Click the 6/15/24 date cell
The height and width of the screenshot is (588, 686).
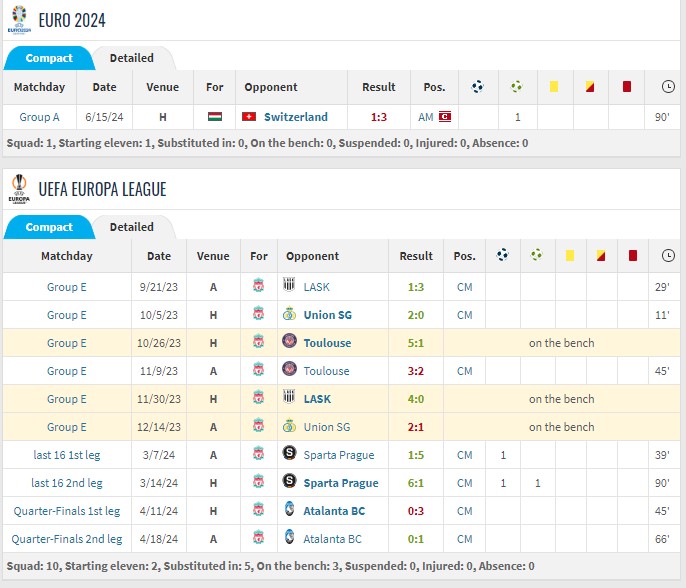click(104, 117)
